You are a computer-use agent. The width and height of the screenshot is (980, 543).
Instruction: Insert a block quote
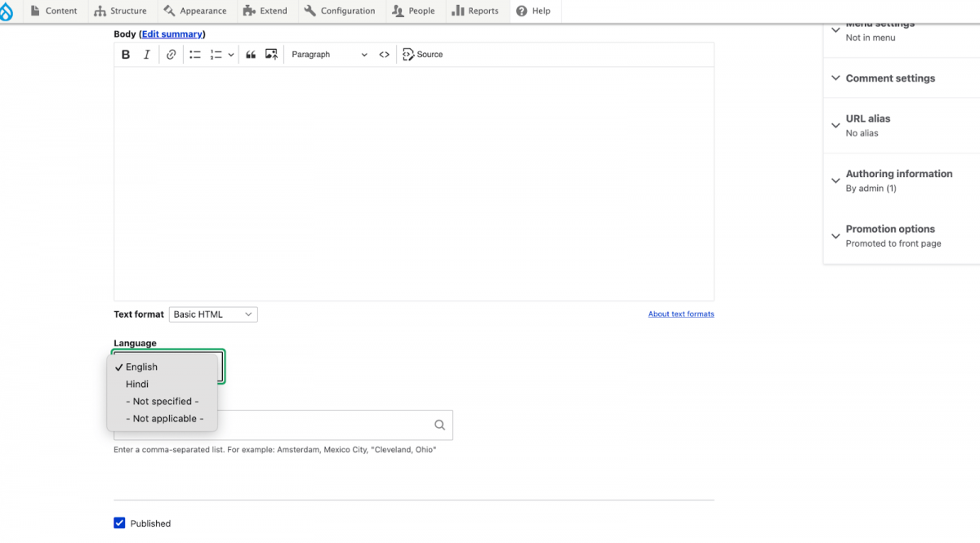coord(251,55)
